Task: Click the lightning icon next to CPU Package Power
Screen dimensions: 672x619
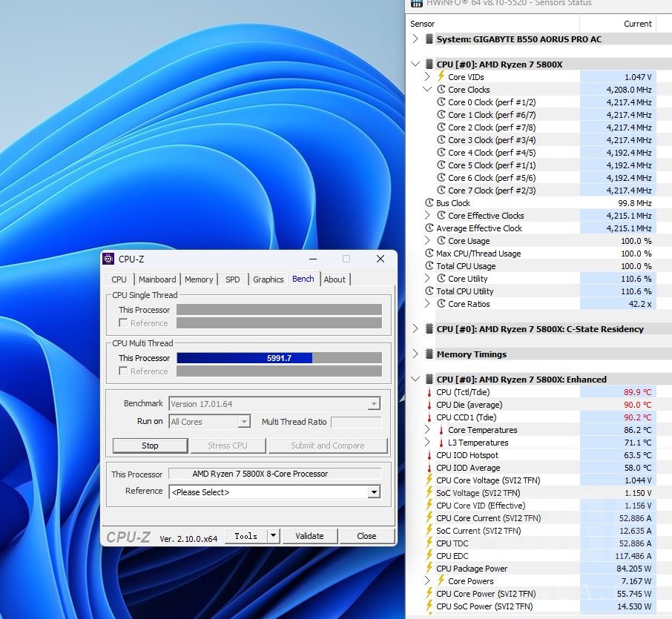Action: 429,569
